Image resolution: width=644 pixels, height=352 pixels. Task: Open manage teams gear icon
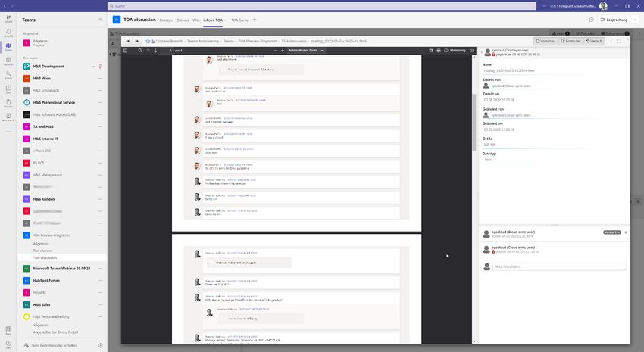pos(100,345)
